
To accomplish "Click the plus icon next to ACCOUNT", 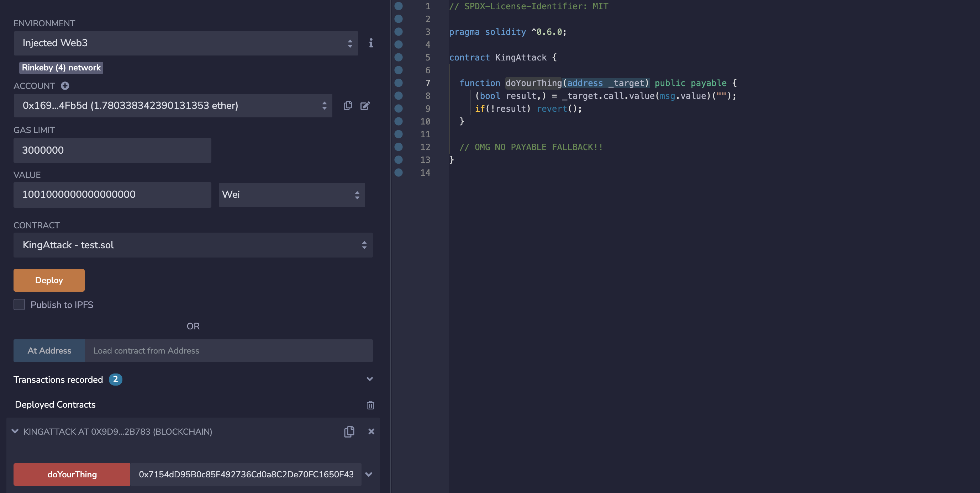I will [x=65, y=86].
